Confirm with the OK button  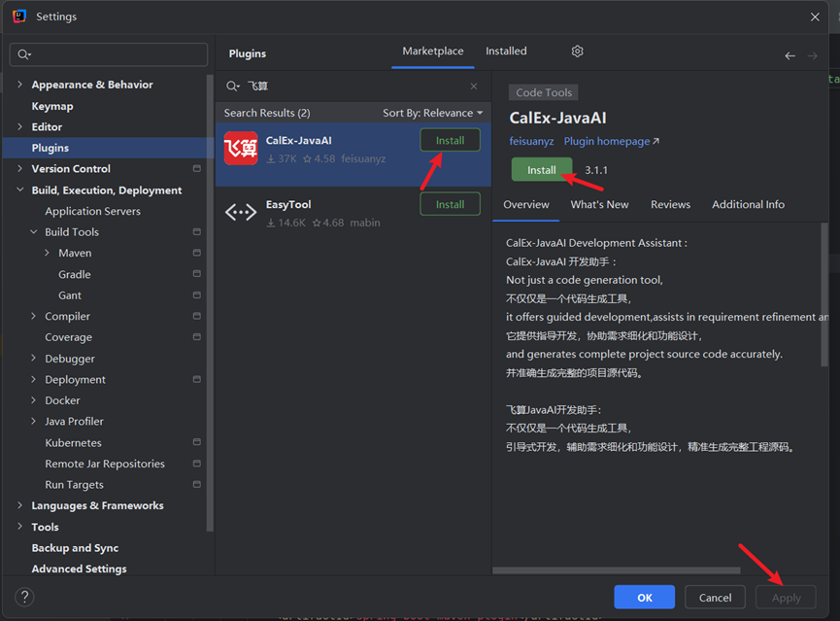click(x=645, y=598)
